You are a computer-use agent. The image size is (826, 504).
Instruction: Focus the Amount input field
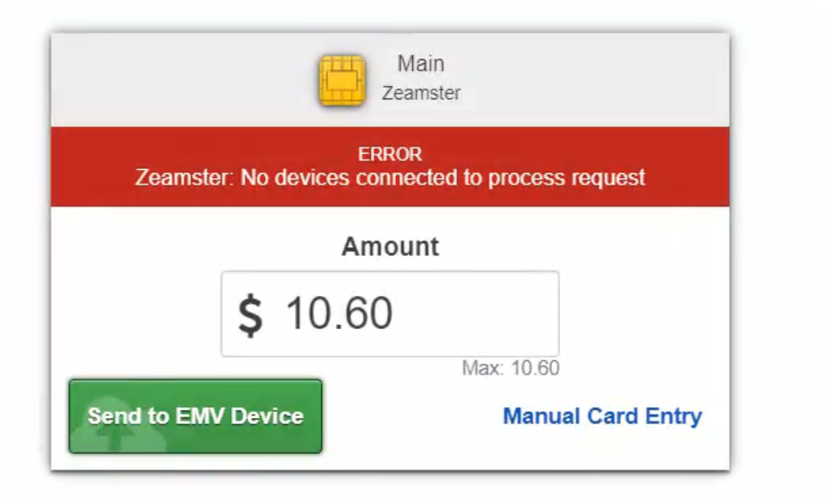pos(389,314)
